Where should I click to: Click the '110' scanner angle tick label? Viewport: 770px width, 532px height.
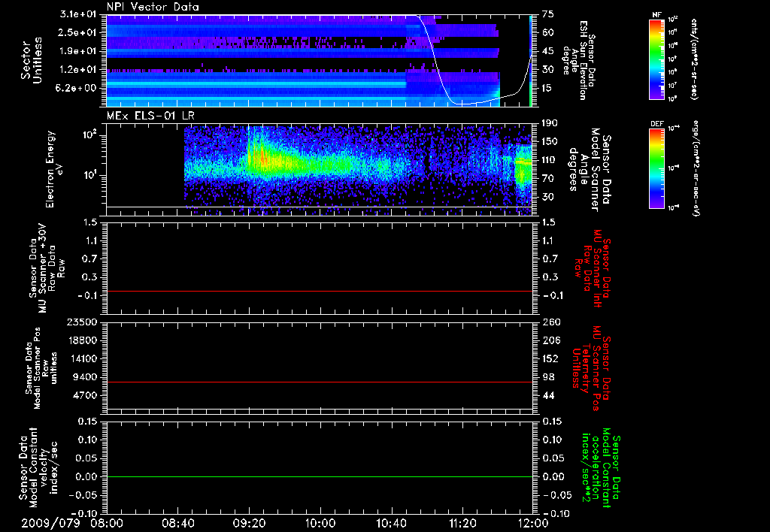[550, 160]
